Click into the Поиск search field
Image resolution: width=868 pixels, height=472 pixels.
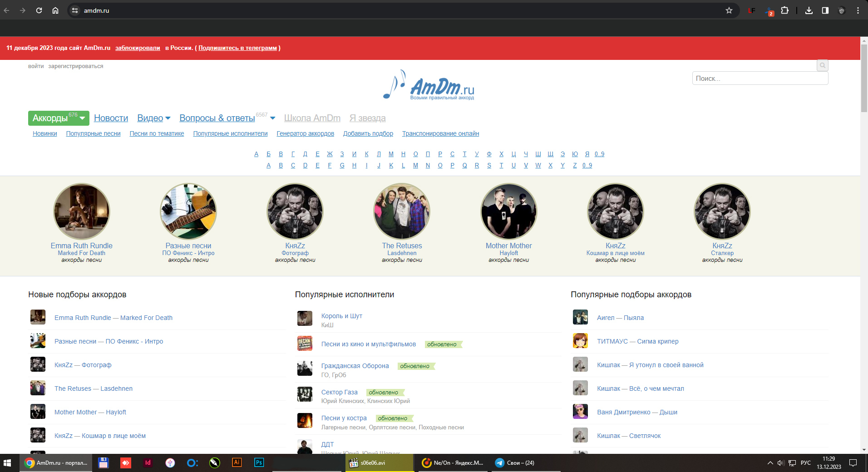click(760, 78)
